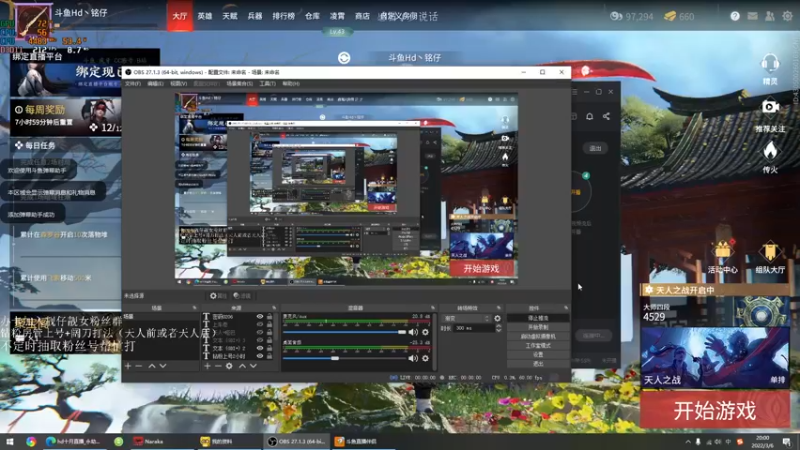Image resolution: width=800 pixels, height=450 pixels.
Task: Open 仓库 tab in game
Action: tap(312, 16)
